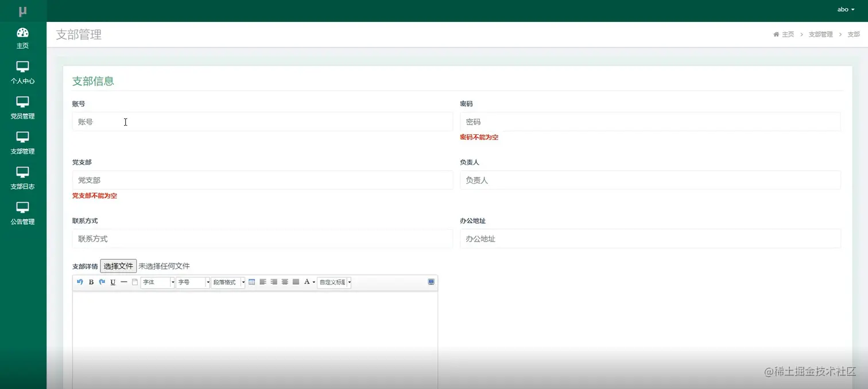This screenshot has width=868, height=389.
Task: Open the 字号 font size dropdown
Action: coord(193,282)
